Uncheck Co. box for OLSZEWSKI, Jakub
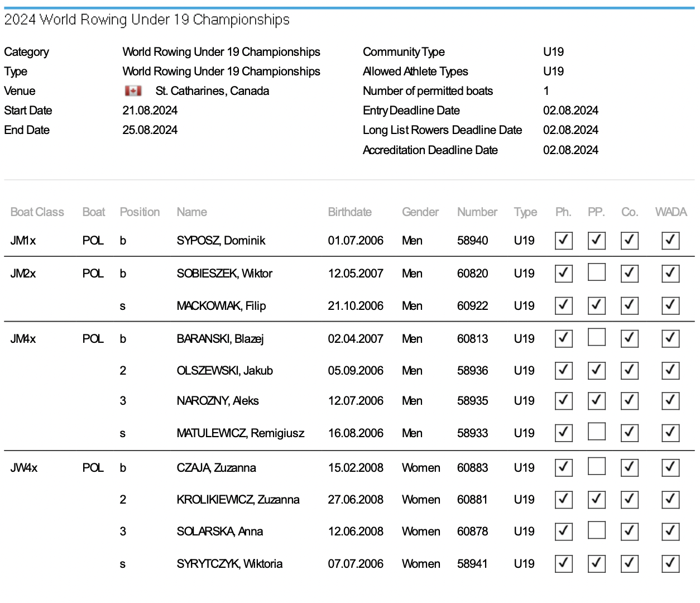Screen dimensions: 700x603 click(x=630, y=370)
